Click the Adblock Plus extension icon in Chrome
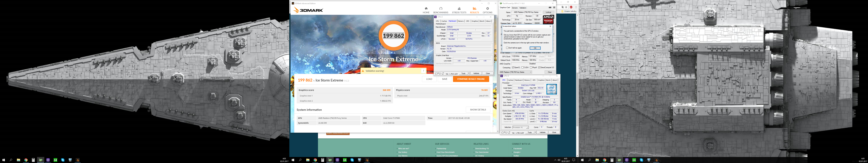The image size is (868, 163). (x=571, y=7)
